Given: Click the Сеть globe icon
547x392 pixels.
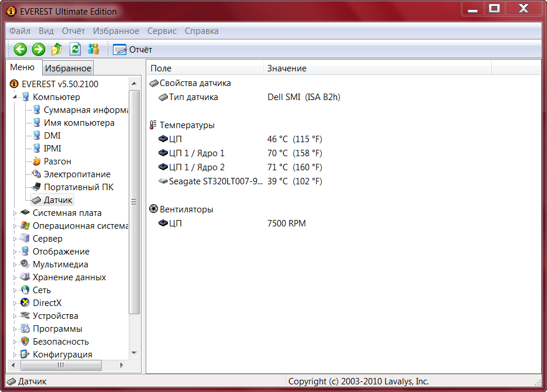Looking at the screenshot, I should (25, 290).
